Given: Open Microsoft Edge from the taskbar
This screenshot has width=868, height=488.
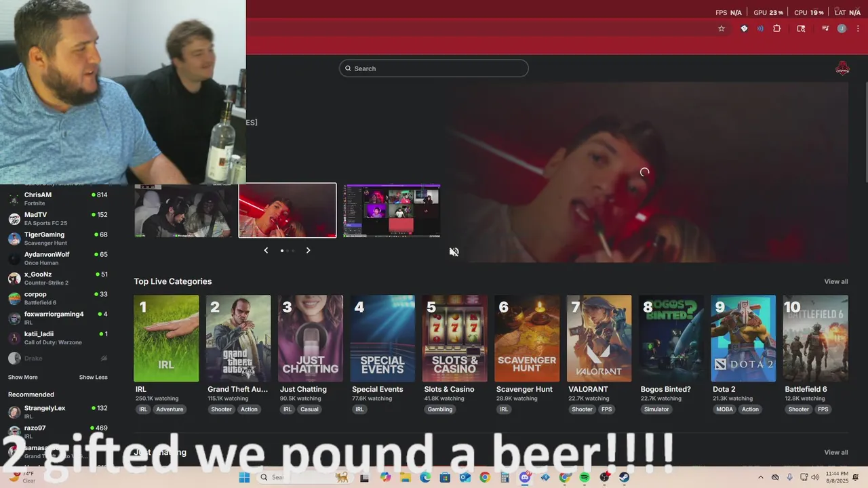Looking at the screenshot, I should pyautogui.click(x=425, y=477).
